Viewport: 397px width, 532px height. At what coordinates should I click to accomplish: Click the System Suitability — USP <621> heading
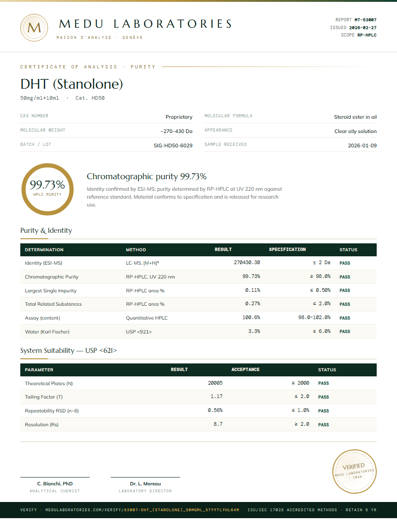point(68,351)
